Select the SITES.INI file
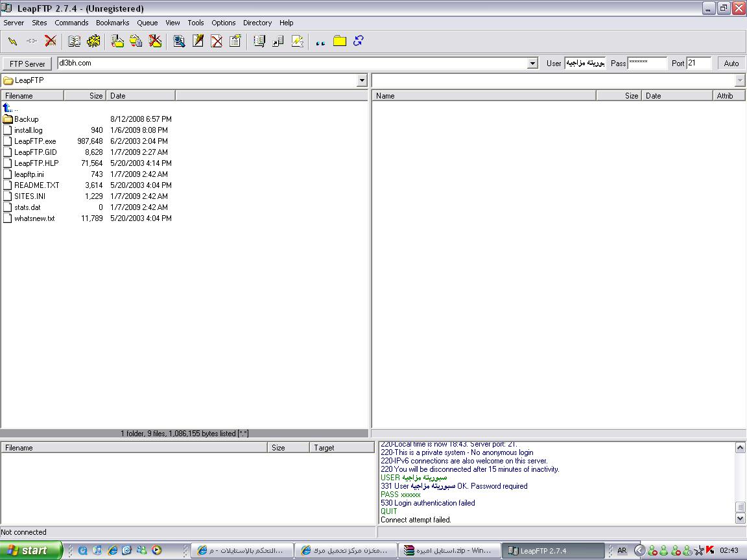This screenshot has height=560, width=747. point(30,196)
